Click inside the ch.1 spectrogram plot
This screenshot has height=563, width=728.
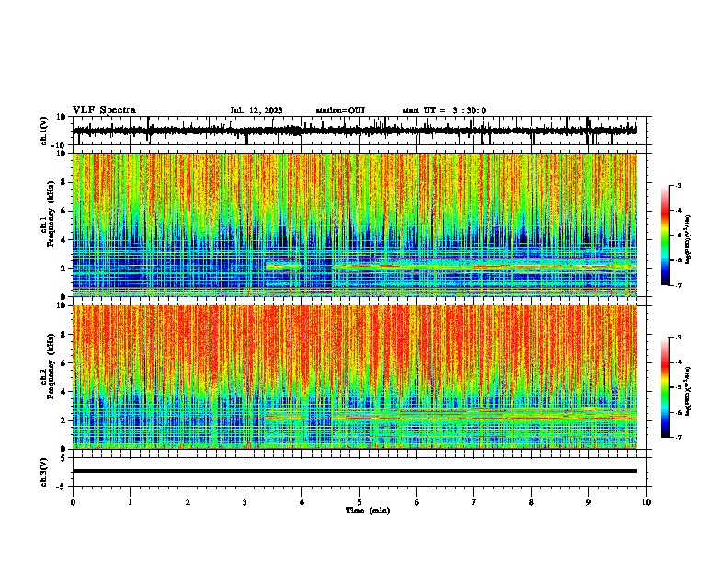354,224
